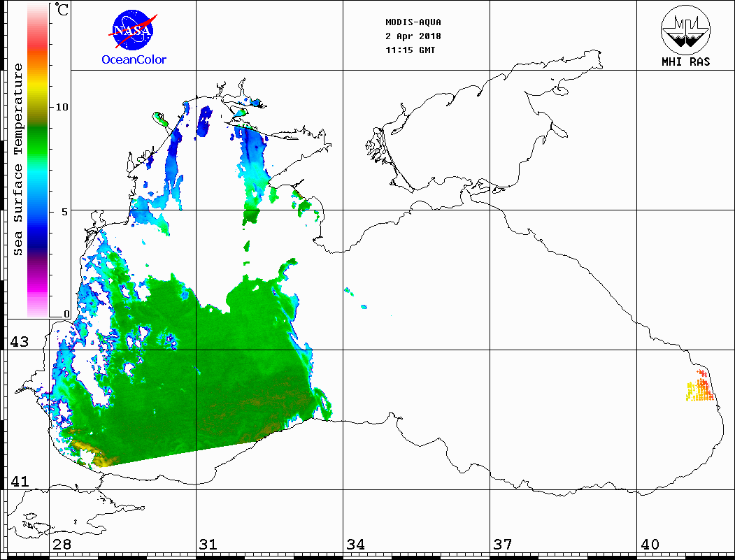Click the date 2 Apr 2018
The image size is (735, 560).
413,36
